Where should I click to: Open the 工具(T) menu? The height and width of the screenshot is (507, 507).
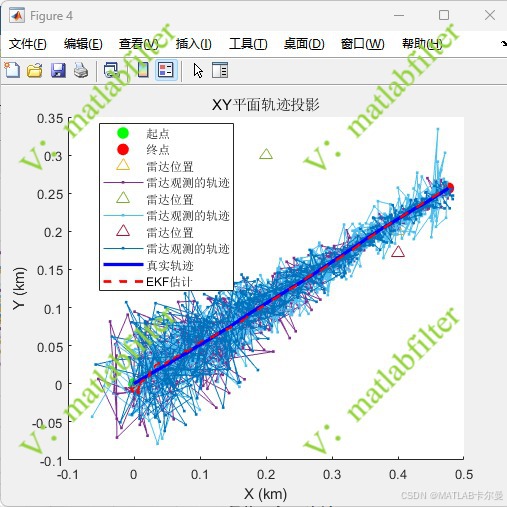click(248, 44)
